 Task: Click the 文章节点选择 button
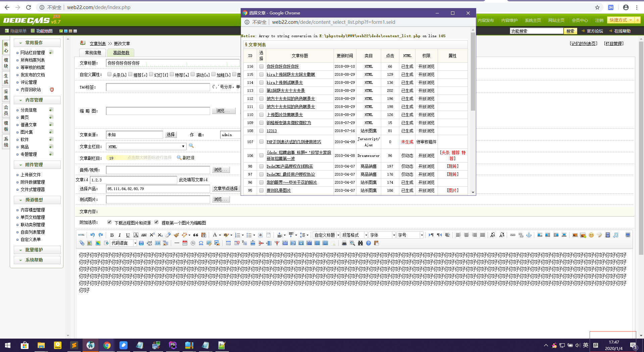(226, 189)
